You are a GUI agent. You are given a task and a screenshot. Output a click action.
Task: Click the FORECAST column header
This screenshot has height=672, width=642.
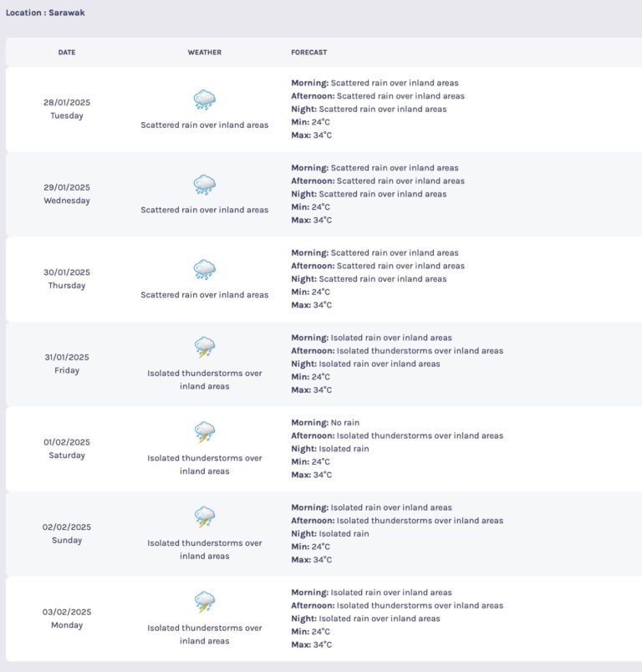pyautogui.click(x=309, y=53)
